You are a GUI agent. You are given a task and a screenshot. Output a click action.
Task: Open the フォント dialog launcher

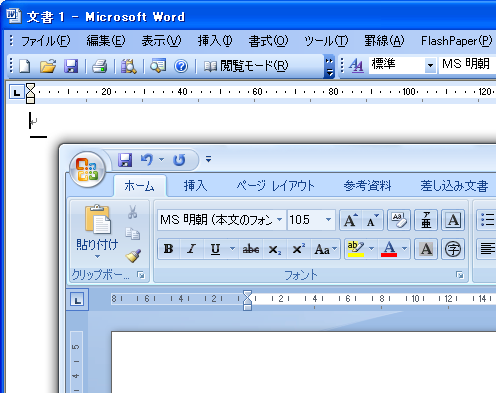click(x=460, y=275)
